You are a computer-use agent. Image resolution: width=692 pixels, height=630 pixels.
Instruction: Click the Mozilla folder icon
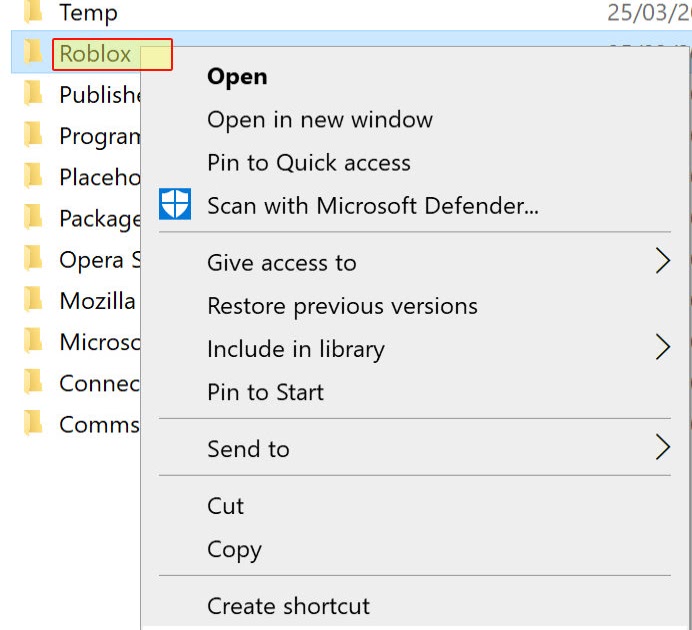[x=33, y=299]
